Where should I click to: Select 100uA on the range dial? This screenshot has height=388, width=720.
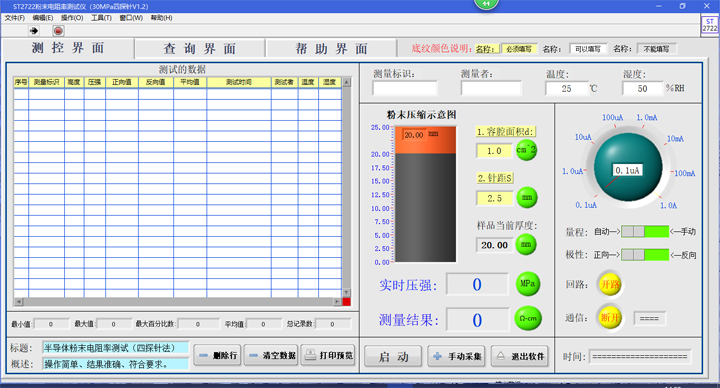click(x=613, y=118)
